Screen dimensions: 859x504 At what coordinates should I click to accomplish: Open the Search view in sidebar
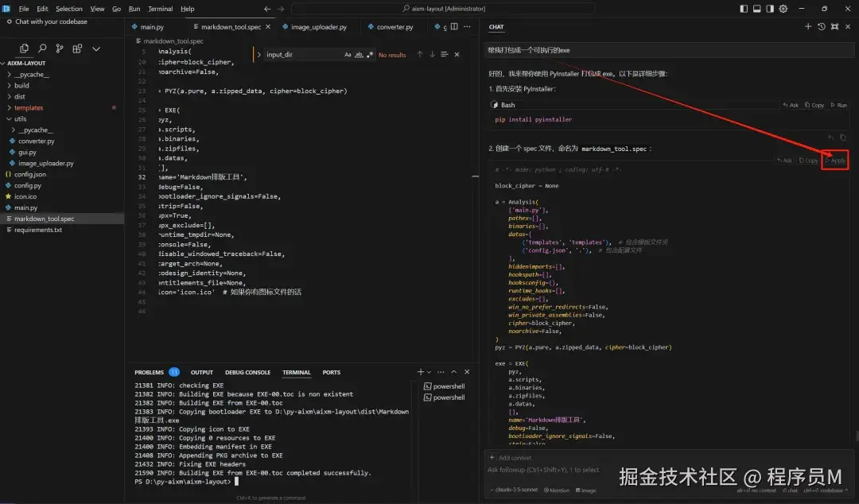(42, 48)
